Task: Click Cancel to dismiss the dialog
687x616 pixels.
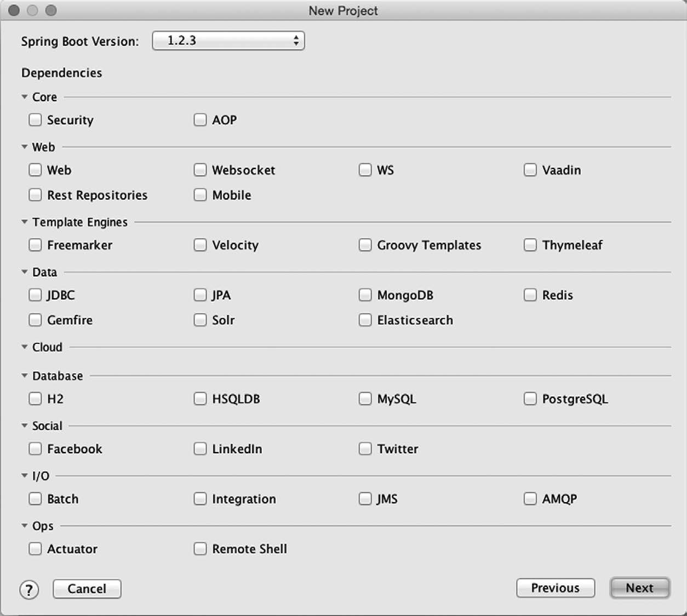Action: pos(87,589)
